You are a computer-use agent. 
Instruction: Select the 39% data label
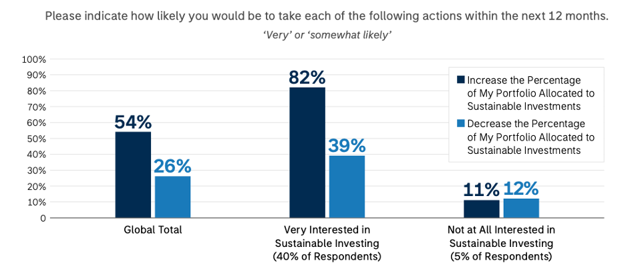click(347, 145)
